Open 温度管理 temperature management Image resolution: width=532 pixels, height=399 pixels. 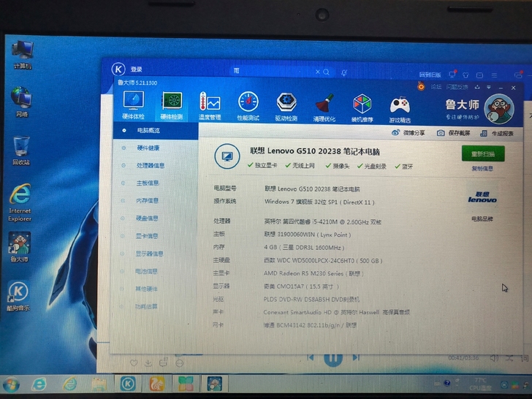click(210, 106)
